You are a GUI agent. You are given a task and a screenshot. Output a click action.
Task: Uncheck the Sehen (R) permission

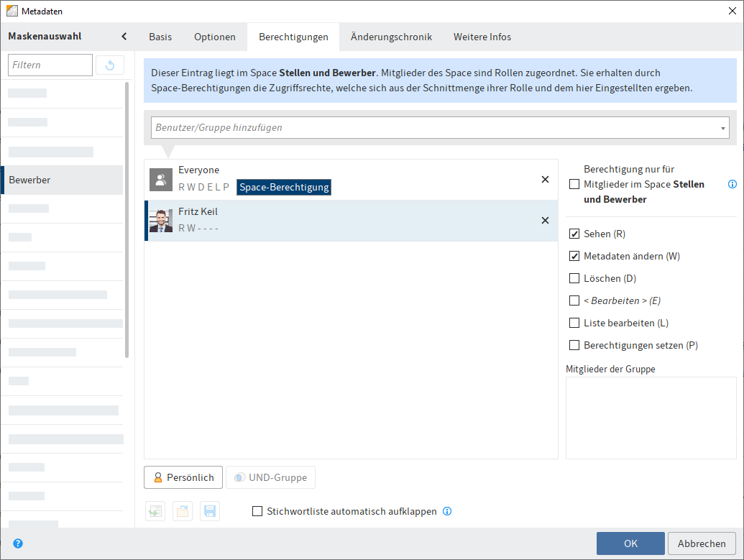point(574,234)
